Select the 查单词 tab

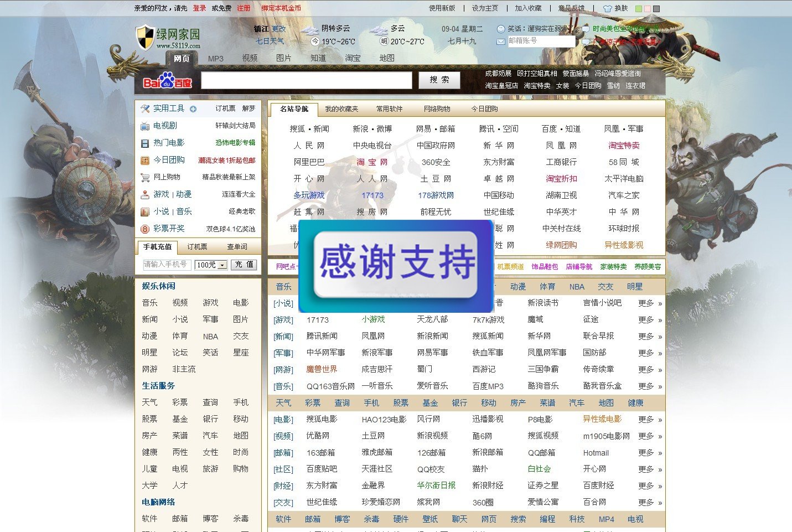coord(237,247)
